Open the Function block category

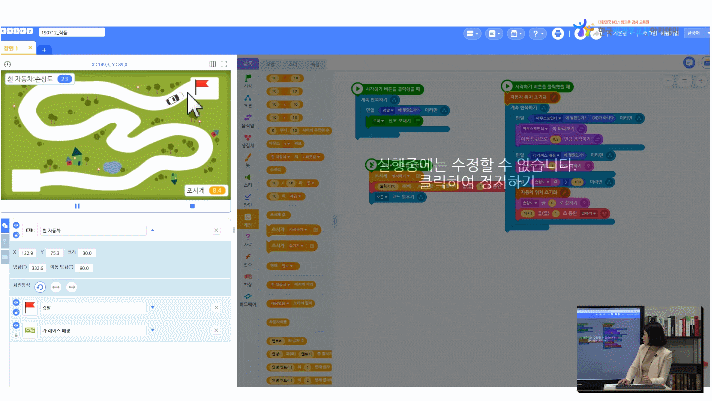click(248, 260)
